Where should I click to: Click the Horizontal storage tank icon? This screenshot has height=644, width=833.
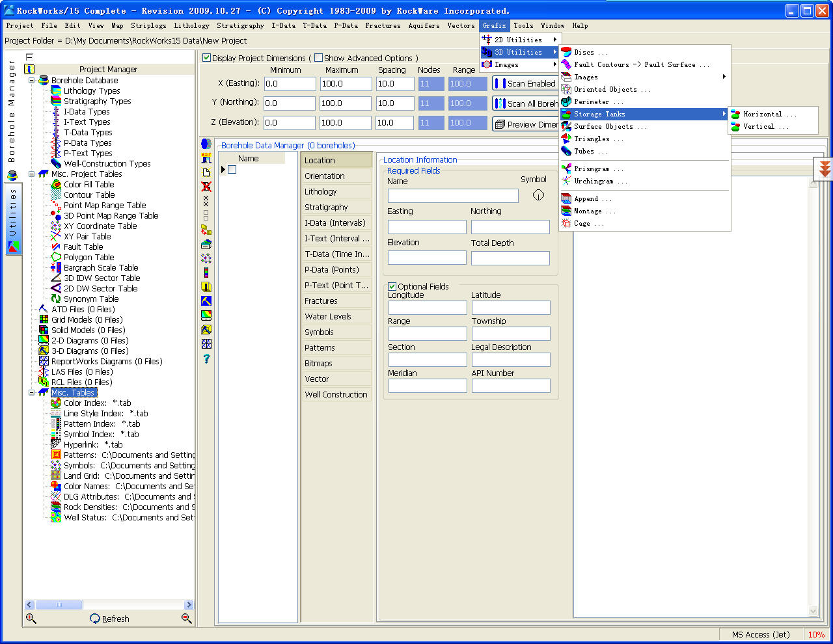click(735, 114)
